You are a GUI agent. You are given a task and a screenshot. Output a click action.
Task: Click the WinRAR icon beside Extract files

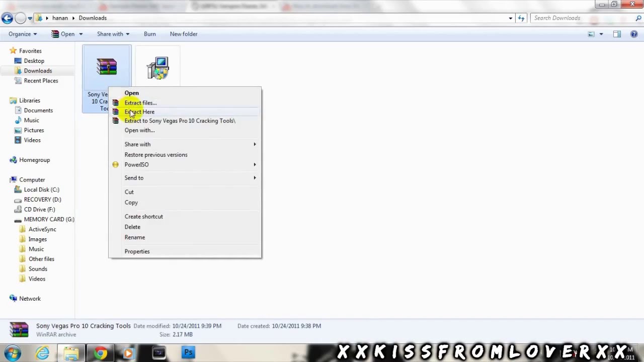(116, 103)
